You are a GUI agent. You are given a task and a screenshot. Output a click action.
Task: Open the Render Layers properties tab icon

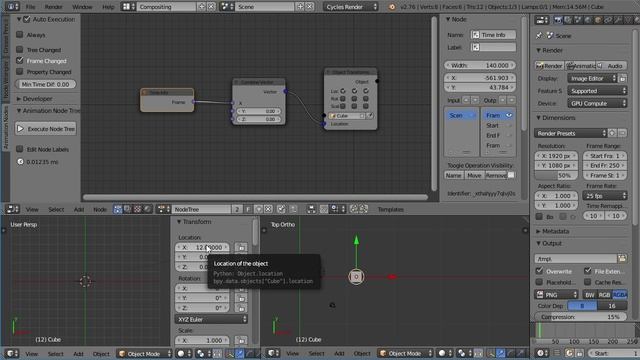tap(568, 20)
